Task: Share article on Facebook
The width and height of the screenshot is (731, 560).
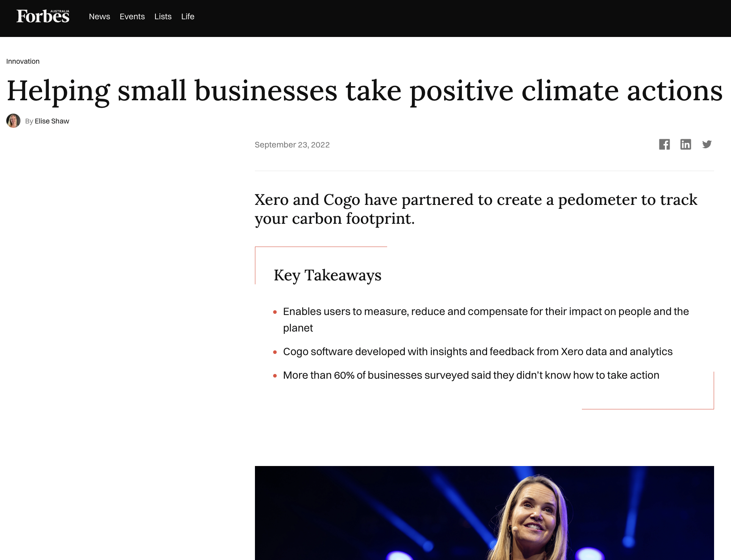Action: (x=665, y=144)
